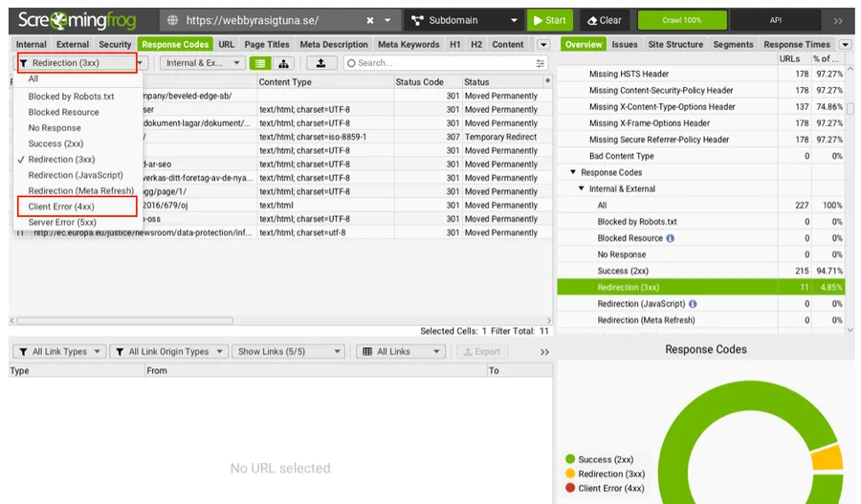This screenshot has width=861, height=504.
Task: Click the lower Export button
Action: 481,351
